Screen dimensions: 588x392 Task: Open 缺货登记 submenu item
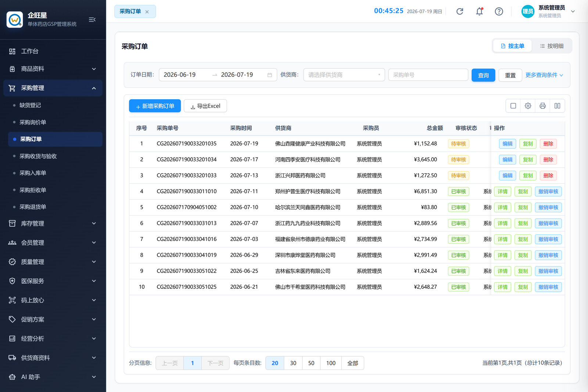point(55,105)
